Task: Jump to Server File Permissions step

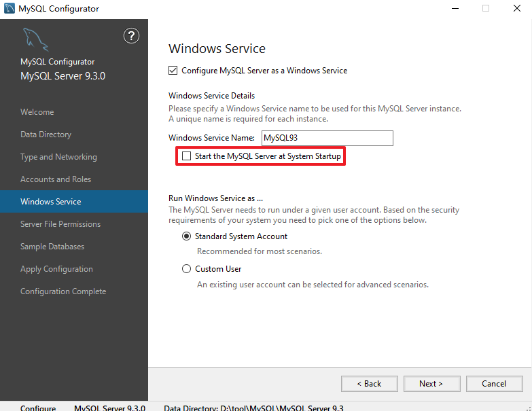Action: [60, 224]
